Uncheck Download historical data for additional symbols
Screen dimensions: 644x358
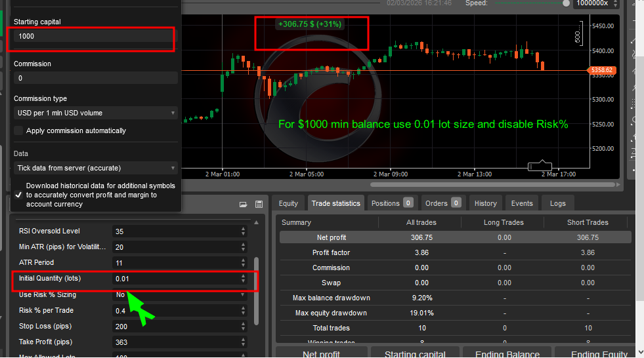click(18, 195)
